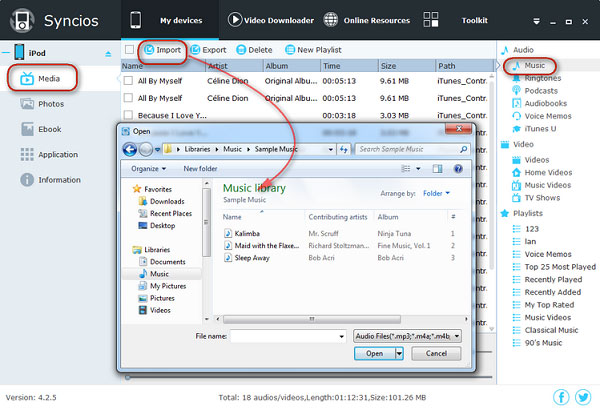Select Downloads under Favorites

(x=161, y=201)
